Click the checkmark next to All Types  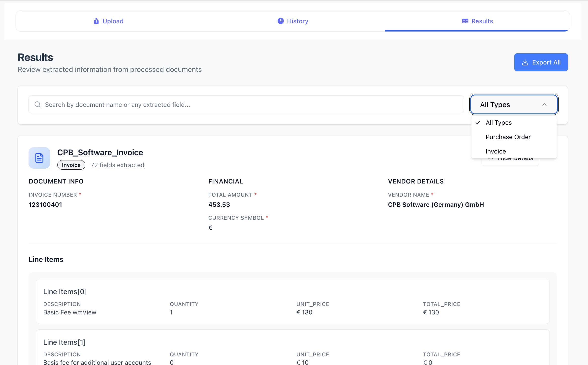coord(478,122)
